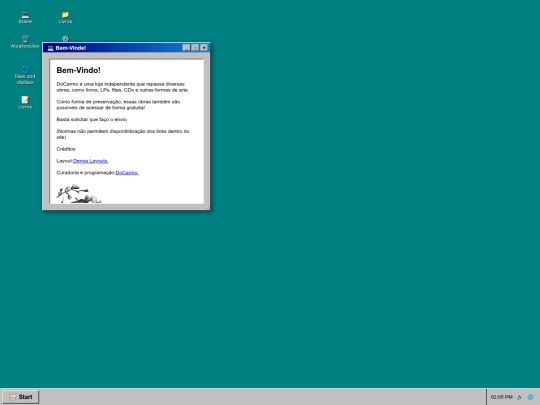Open the gear icon on the desktop
540x405 pixels.
pos(65,38)
